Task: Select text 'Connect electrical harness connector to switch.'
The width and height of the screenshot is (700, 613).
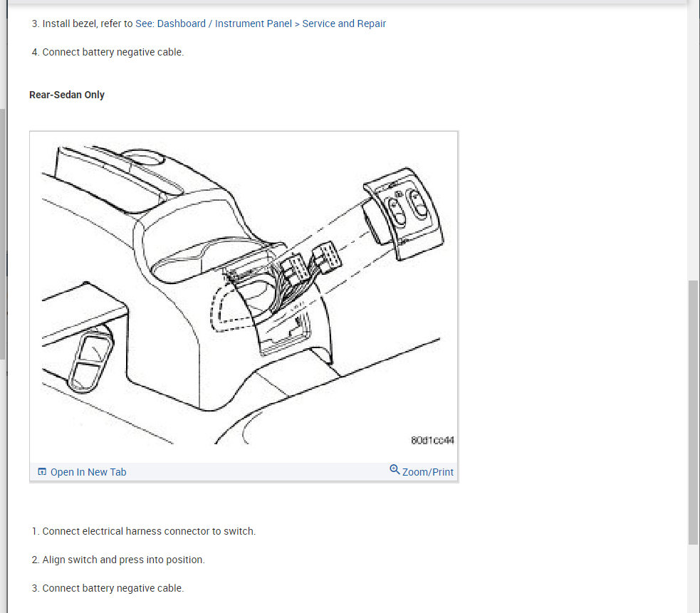Action: (x=149, y=531)
